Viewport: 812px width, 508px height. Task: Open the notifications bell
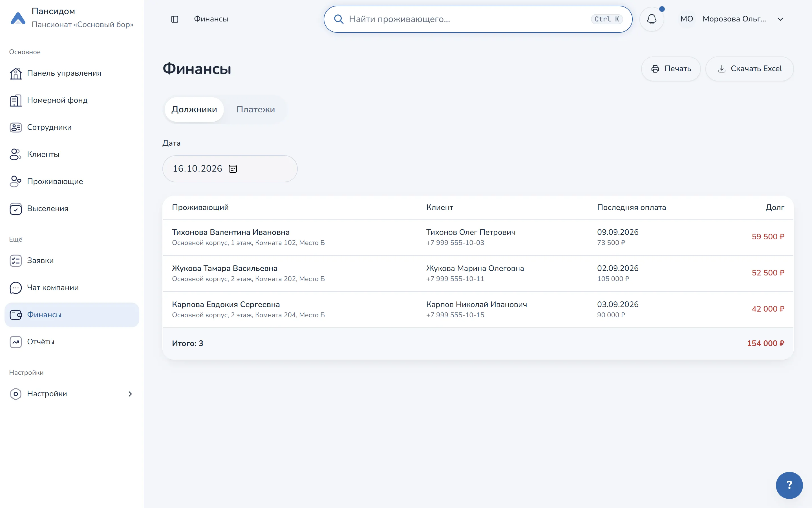[x=652, y=19]
